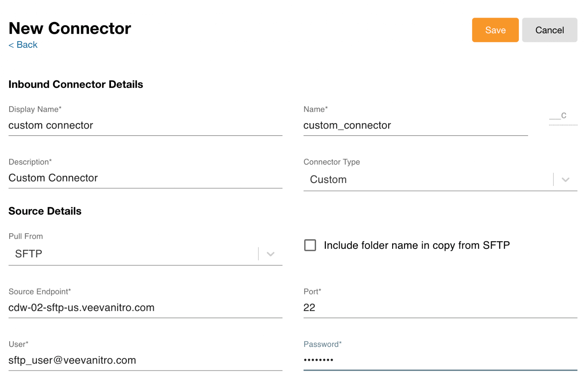Expand the Connector Type chevron arrow
The width and height of the screenshot is (588, 391).
(565, 180)
